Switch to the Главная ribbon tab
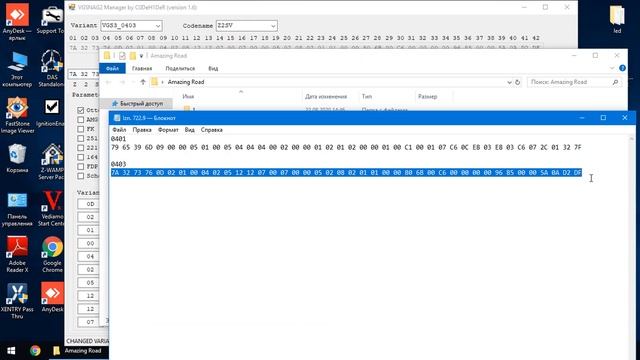 (x=142, y=68)
